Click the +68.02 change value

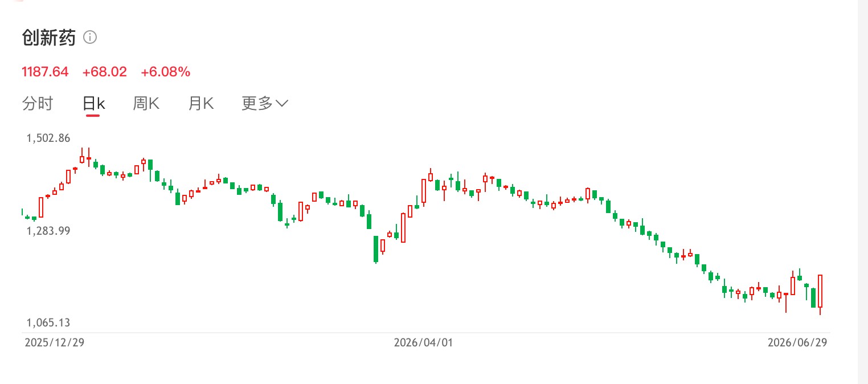105,72
